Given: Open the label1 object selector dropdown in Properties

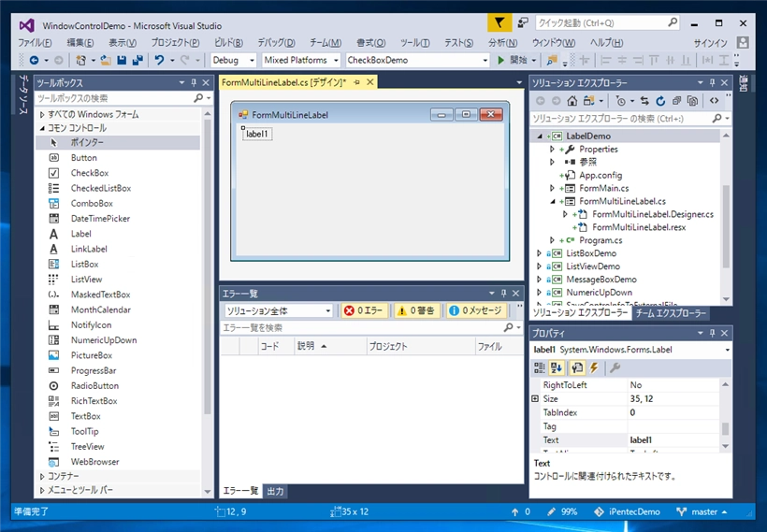Looking at the screenshot, I should click(x=728, y=350).
